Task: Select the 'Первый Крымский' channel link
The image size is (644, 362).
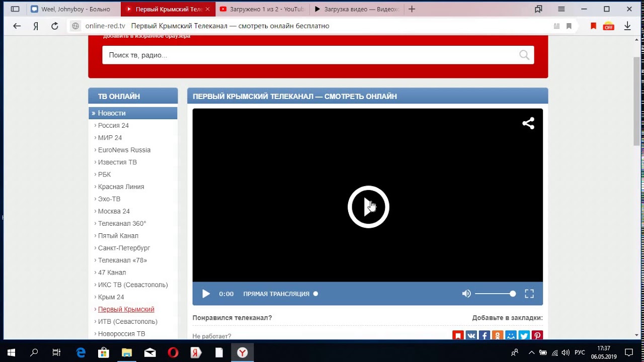Action: [126, 309]
